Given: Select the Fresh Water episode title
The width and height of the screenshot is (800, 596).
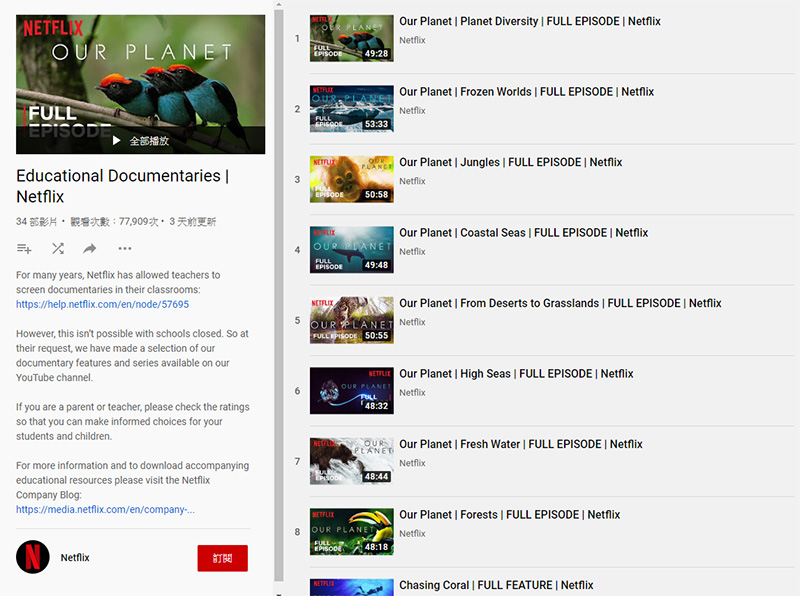Looking at the screenshot, I should coord(521,444).
